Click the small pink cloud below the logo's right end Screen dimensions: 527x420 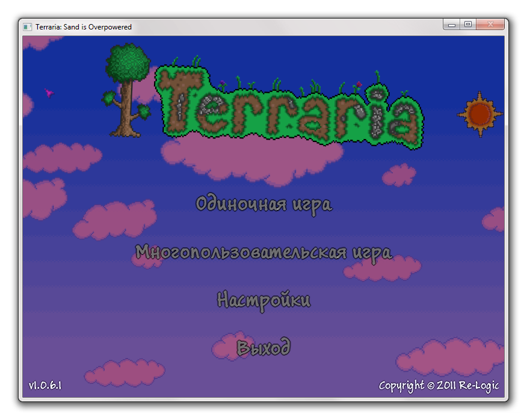pos(399,174)
